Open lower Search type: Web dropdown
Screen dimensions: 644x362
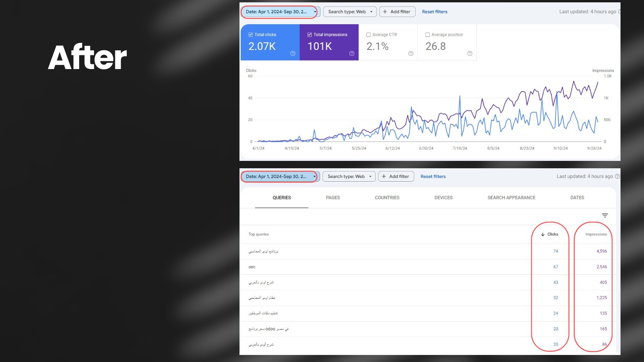[348, 176]
